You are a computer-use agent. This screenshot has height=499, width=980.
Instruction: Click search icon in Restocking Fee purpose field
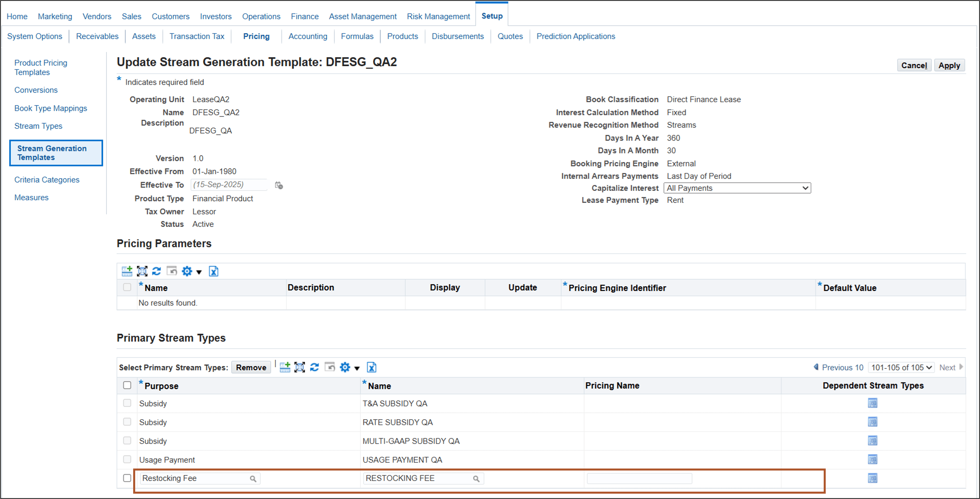pyautogui.click(x=253, y=479)
